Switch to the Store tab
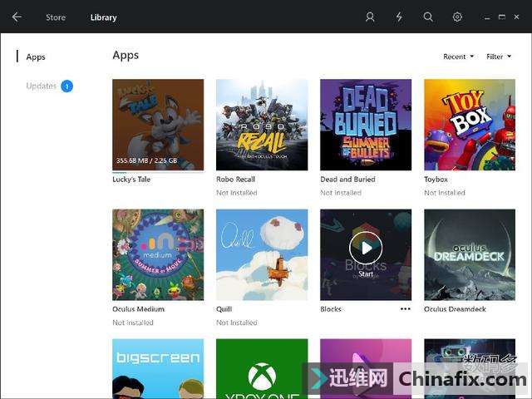The width and height of the screenshot is (532, 399). pyautogui.click(x=56, y=17)
